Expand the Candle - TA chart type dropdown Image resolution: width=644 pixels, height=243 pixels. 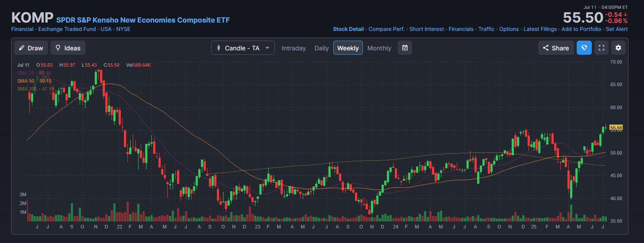tap(243, 48)
